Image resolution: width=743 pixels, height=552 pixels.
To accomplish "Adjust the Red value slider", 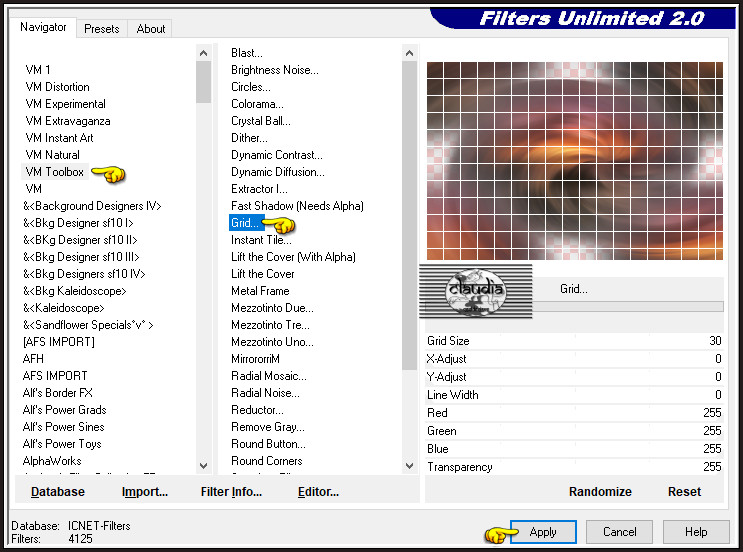I will pyautogui.click(x=574, y=413).
